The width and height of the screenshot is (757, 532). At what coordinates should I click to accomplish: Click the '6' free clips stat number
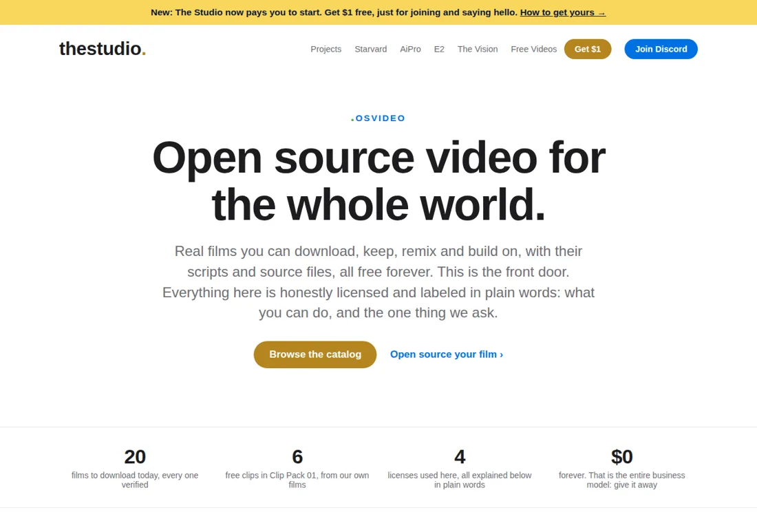(x=297, y=457)
